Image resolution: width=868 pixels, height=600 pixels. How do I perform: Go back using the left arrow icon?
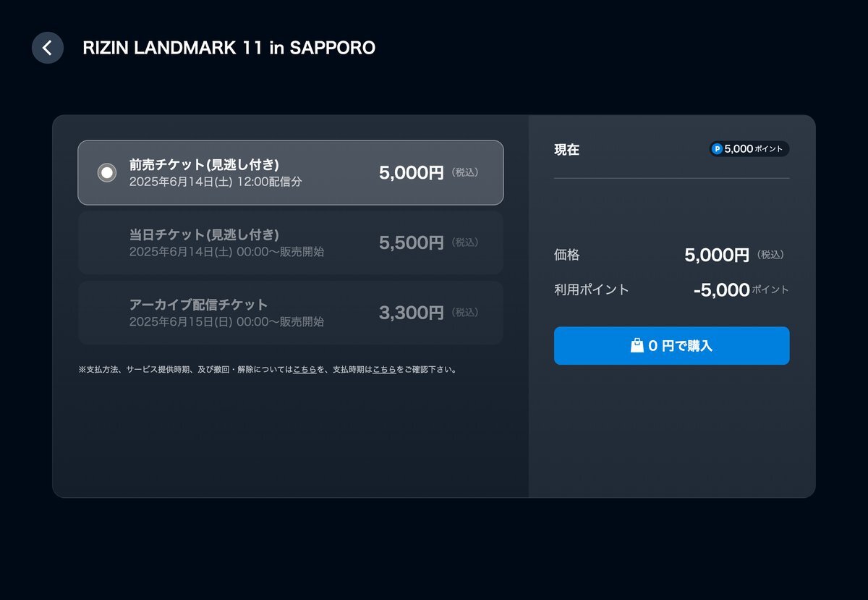point(48,48)
